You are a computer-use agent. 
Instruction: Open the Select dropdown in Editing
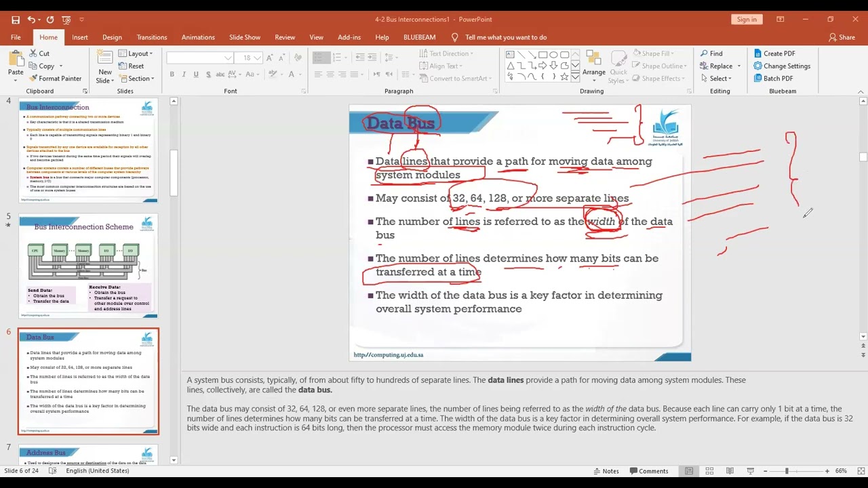715,79
